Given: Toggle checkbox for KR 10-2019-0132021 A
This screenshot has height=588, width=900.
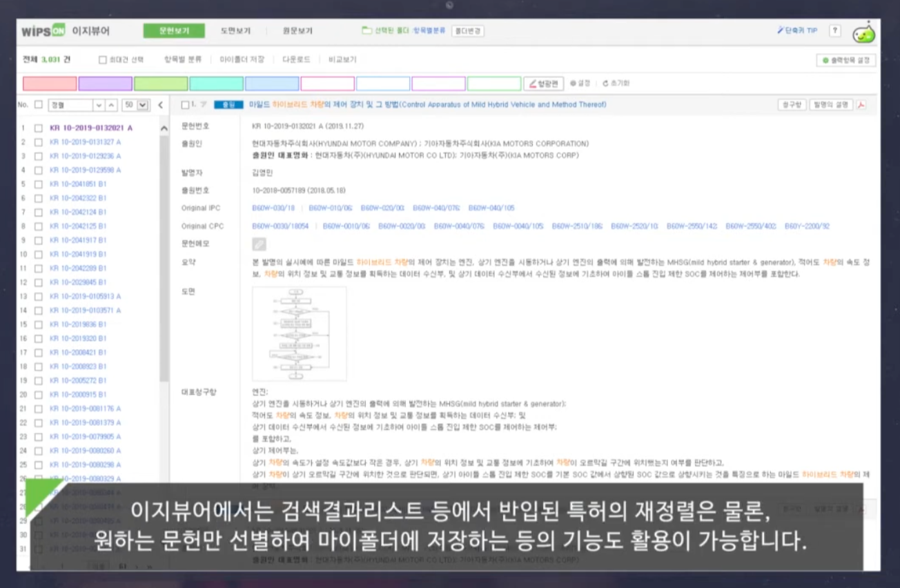Looking at the screenshot, I should (x=39, y=128).
